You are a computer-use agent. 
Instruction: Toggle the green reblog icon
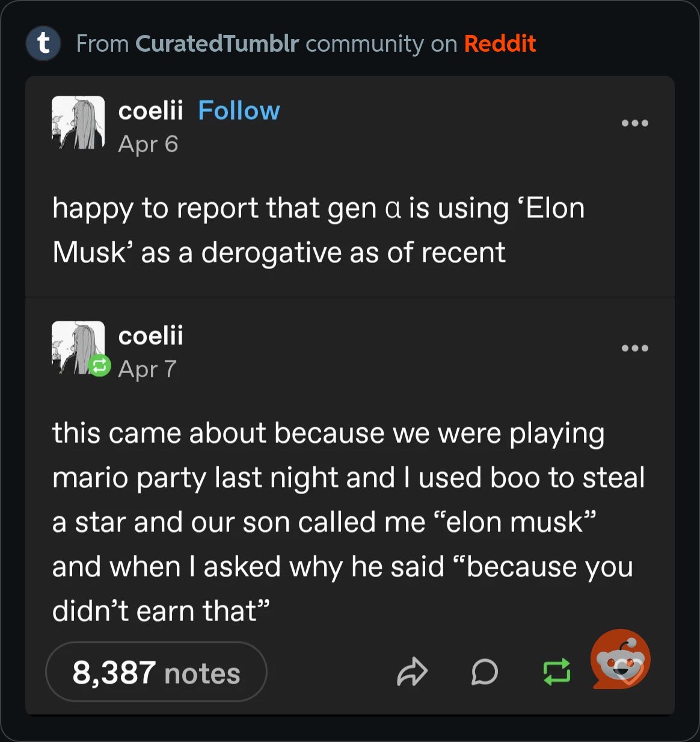point(556,672)
